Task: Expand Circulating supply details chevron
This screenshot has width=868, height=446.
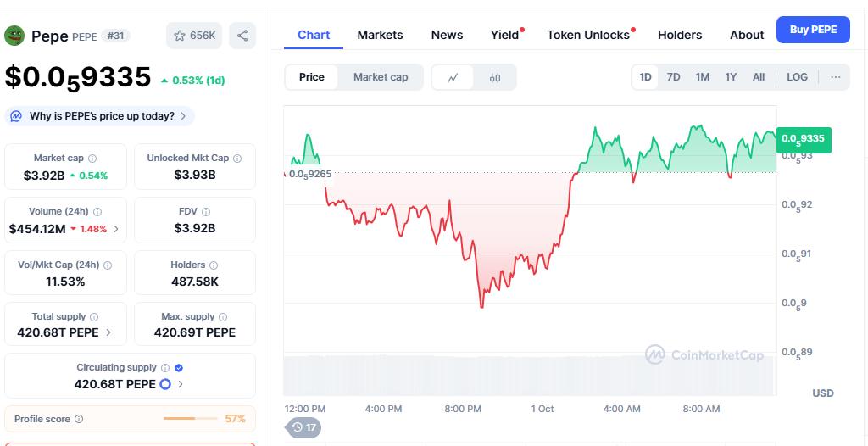Action: 181,384
